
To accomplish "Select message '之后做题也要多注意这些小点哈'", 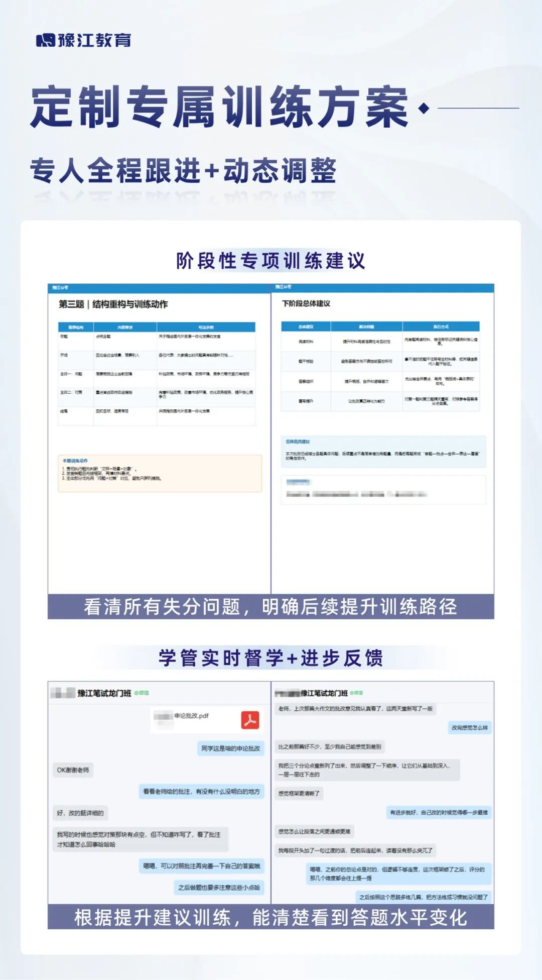I will [x=219, y=888].
